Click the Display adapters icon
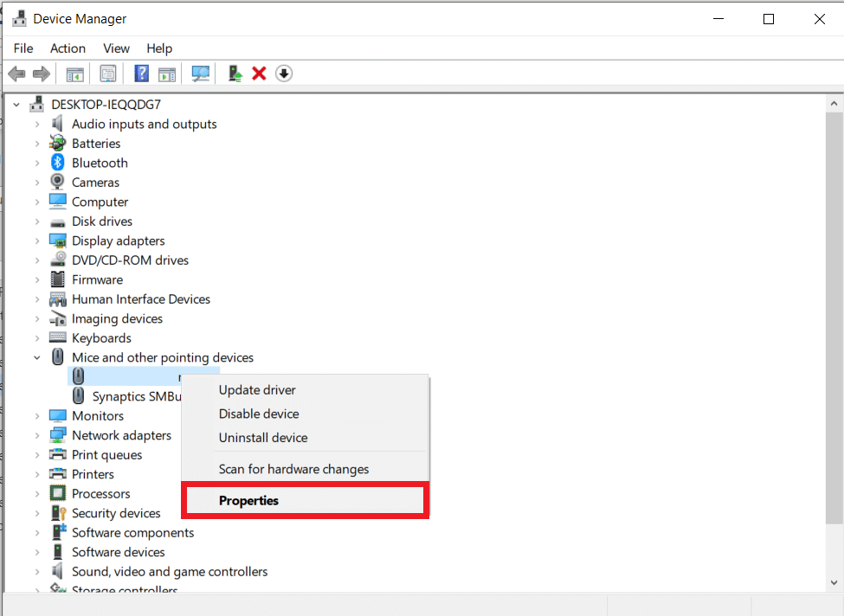844x616 pixels. [x=58, y=241]
